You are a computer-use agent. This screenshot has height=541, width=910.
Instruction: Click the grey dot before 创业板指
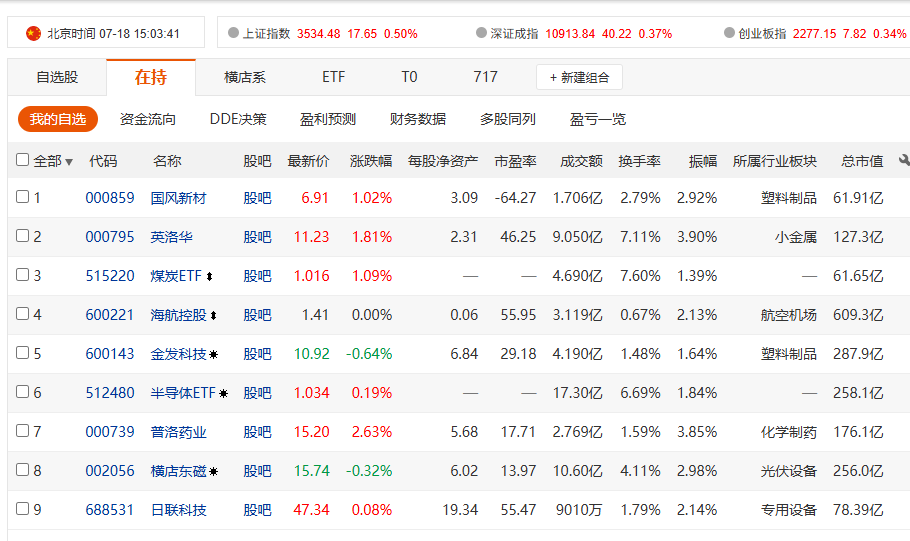click(730, 33)
